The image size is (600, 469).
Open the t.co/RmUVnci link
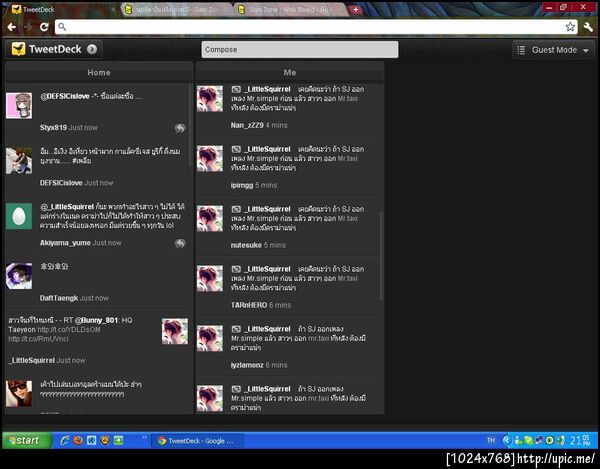pos(38,339)
